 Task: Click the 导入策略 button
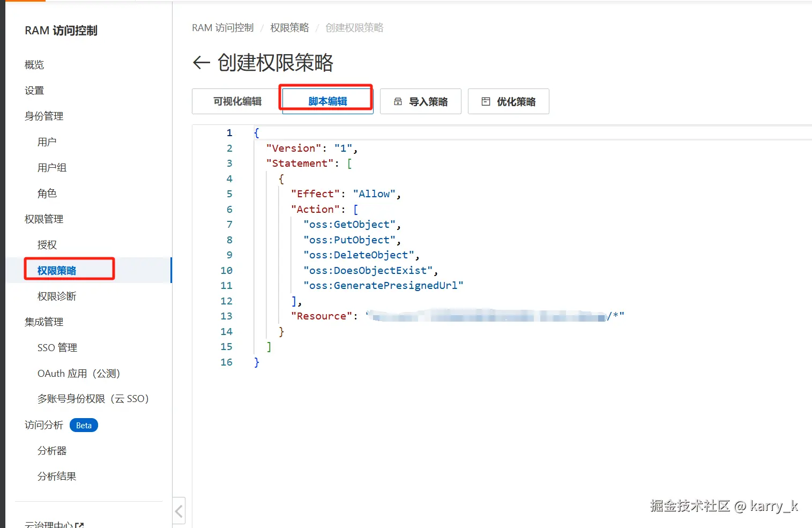[x=421, y=101]
